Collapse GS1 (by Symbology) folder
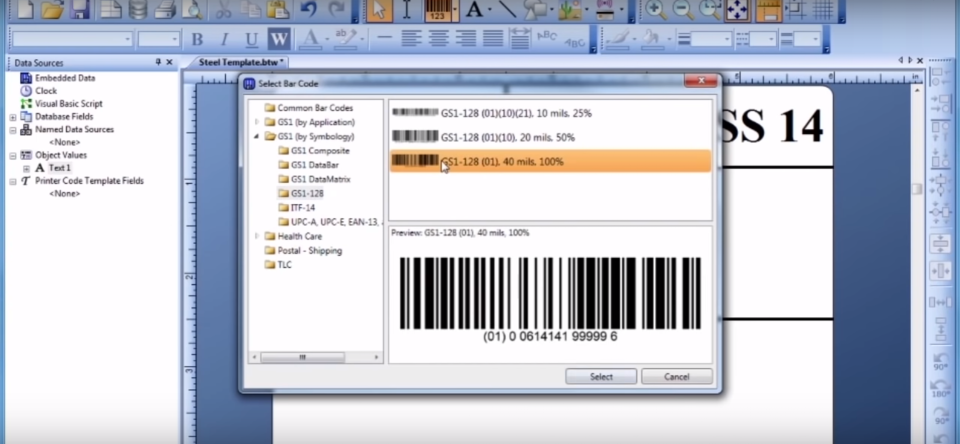 (x=258, y=137)
